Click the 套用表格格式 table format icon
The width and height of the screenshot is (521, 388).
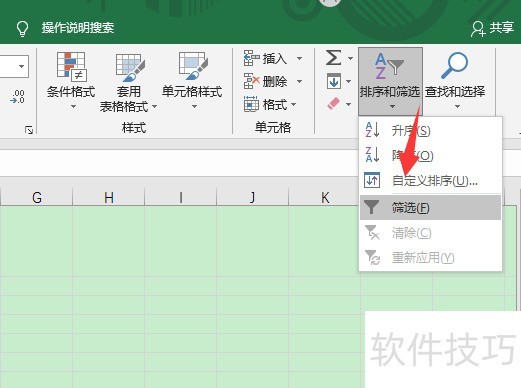[130, 67]
